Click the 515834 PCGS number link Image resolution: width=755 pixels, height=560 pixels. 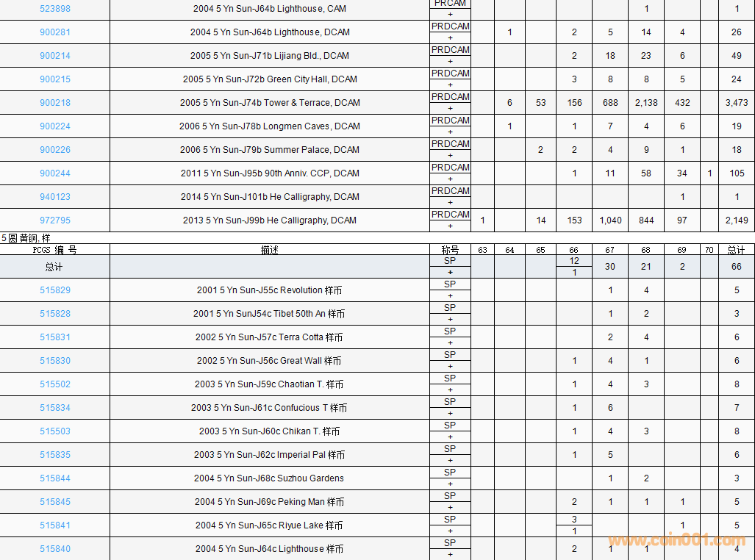click(x=55, y=408)
